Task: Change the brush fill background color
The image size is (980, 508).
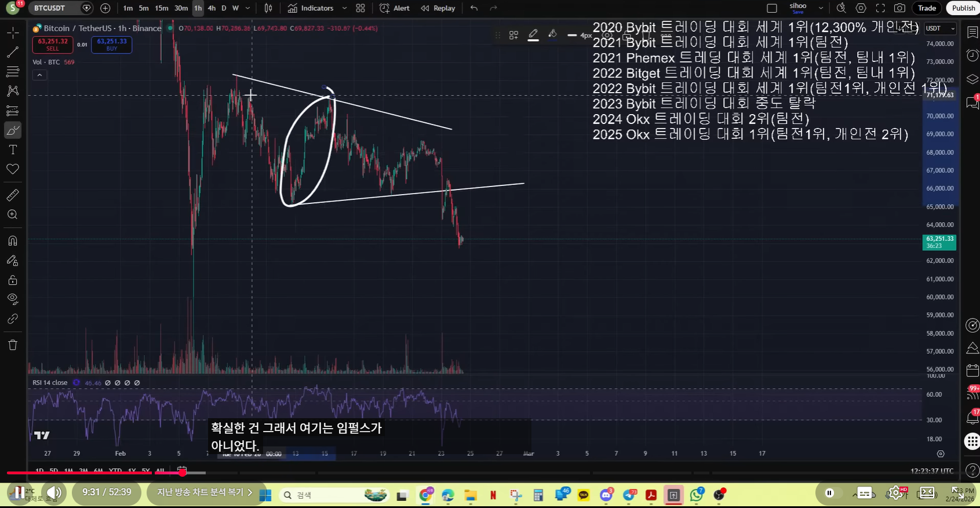Action: coord(553,35)
